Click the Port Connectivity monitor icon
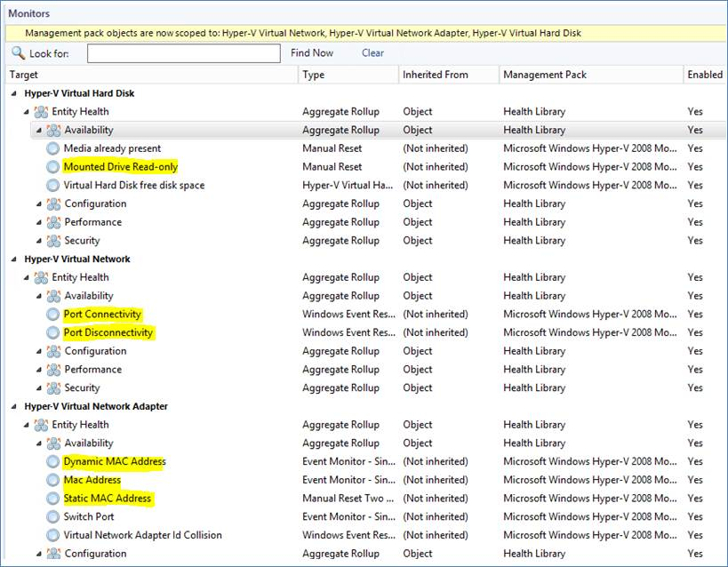Image resolution: width=728 pixels, height=567 pixels. coord(53,315)
